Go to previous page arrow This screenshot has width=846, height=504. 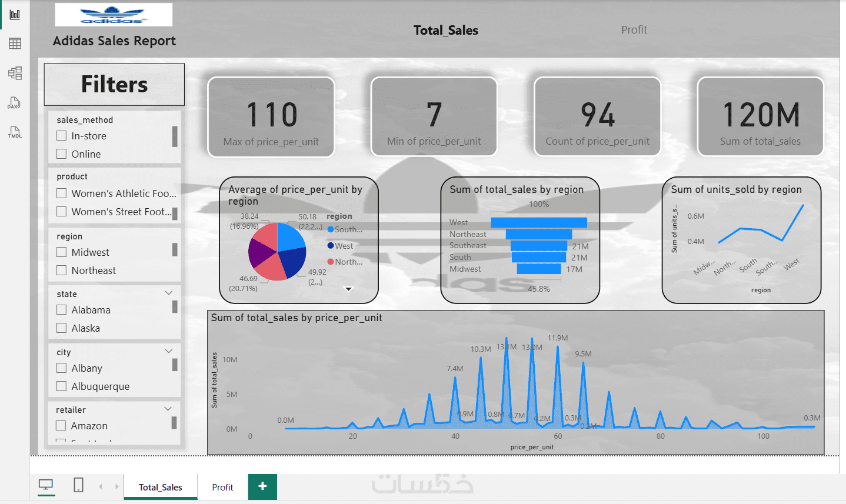[101, 486]
